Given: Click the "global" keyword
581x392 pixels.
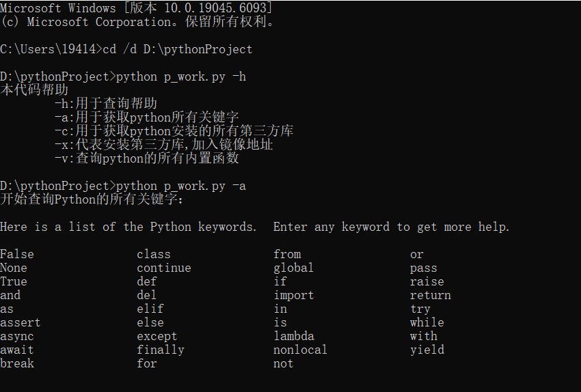Looking at the screenshot, I should (x=293, y=268).
